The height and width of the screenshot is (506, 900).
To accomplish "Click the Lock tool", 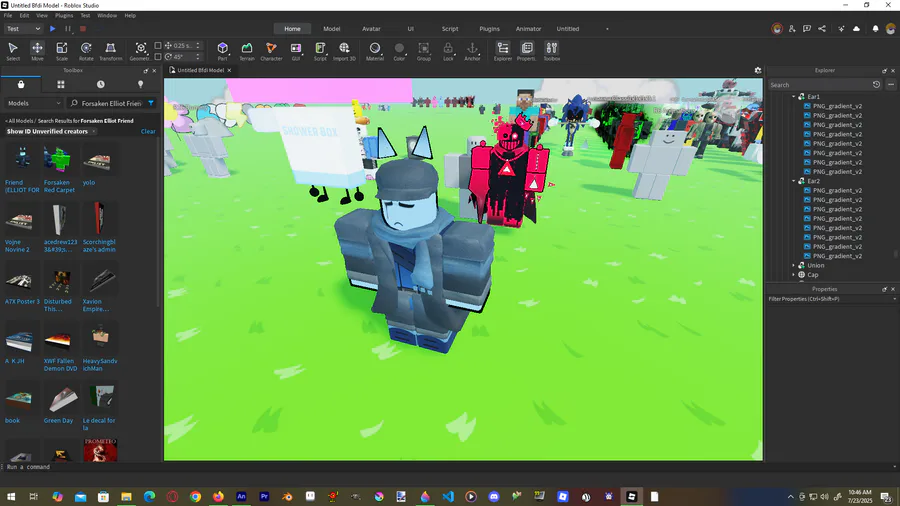I will (x=448, y=50).
